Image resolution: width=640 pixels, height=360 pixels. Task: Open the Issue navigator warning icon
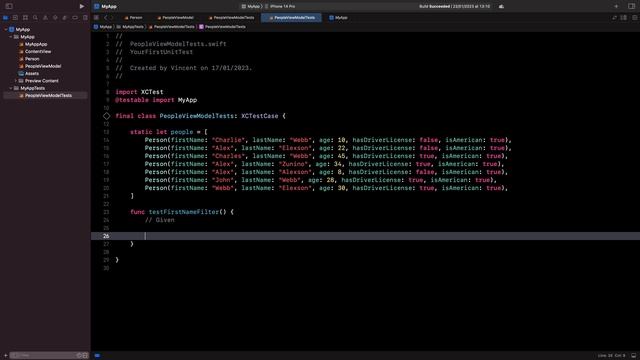(45, 18)
